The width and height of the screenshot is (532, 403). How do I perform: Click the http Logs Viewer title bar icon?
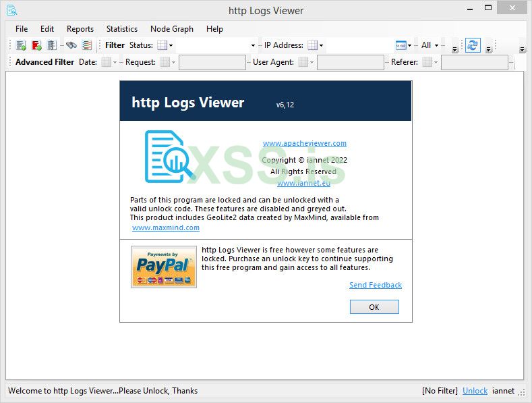pos(12,10)
